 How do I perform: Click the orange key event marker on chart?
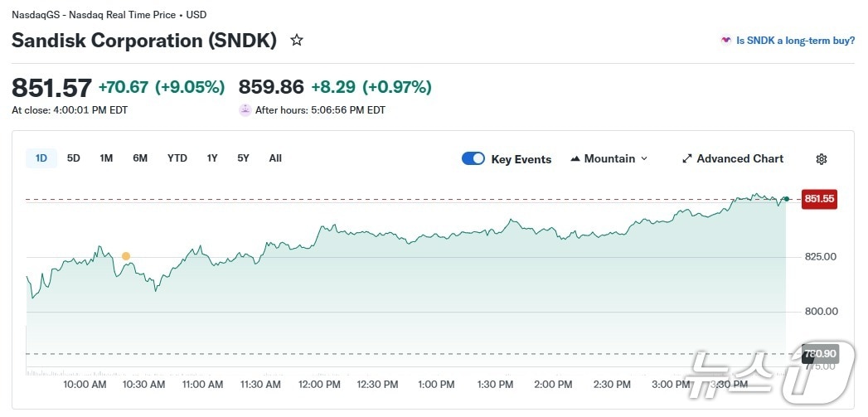pos(126,256)
